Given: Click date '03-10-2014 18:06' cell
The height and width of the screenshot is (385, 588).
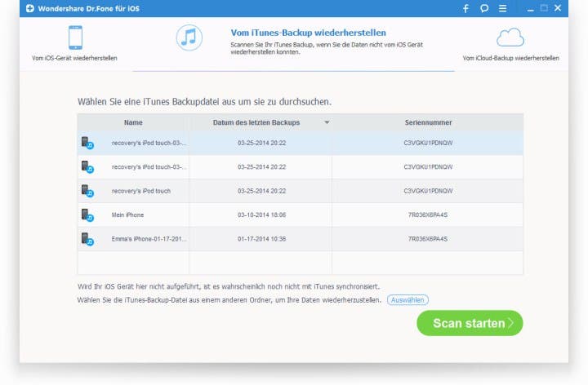Looking at the screenshot, I should [x=262, y=215].
